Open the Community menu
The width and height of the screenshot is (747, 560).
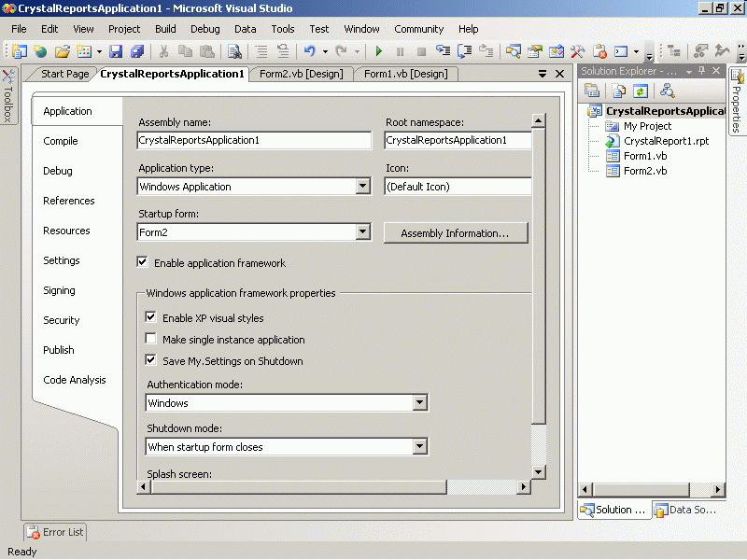coord(418,29)
